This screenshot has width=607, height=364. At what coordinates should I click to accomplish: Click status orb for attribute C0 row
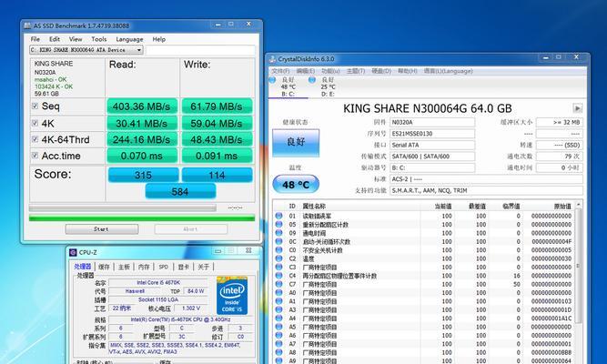pyautogui.click(x=278, y=249)
